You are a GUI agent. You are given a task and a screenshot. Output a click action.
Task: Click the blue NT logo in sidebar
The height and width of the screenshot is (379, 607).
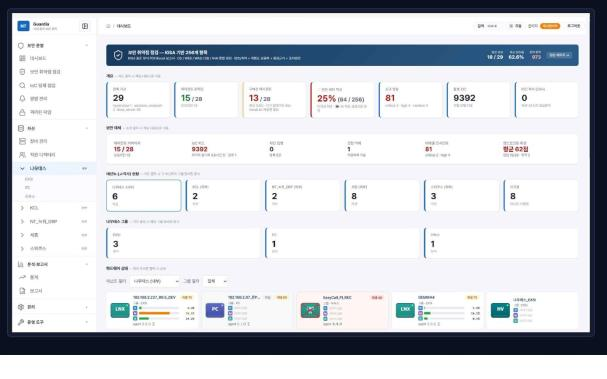23,26
